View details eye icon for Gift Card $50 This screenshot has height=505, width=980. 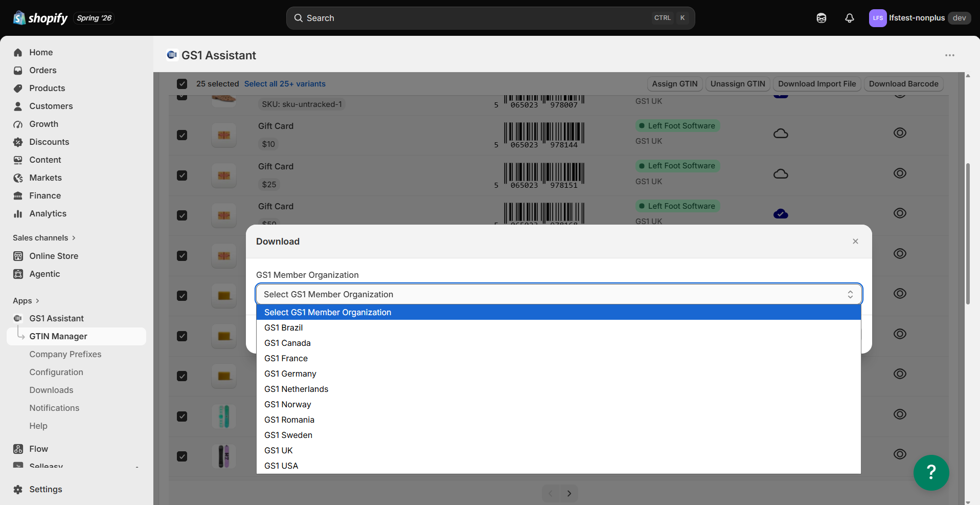point(900,213)
